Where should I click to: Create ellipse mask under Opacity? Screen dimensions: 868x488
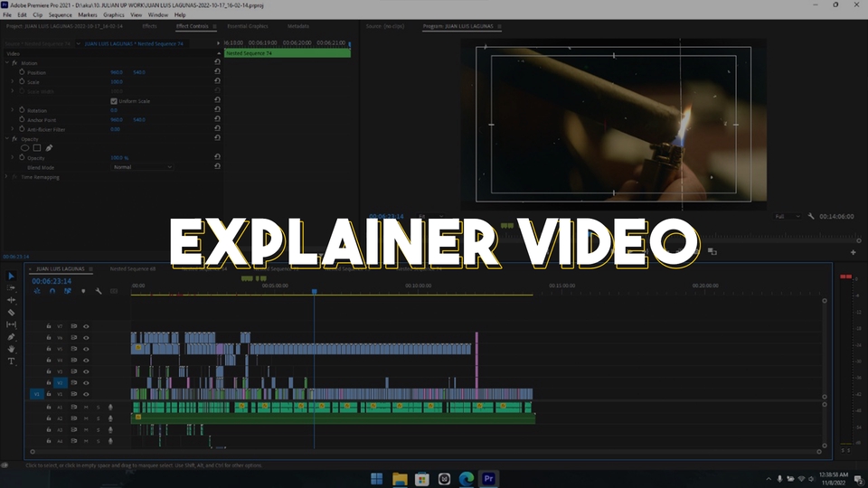click(25, 147)
